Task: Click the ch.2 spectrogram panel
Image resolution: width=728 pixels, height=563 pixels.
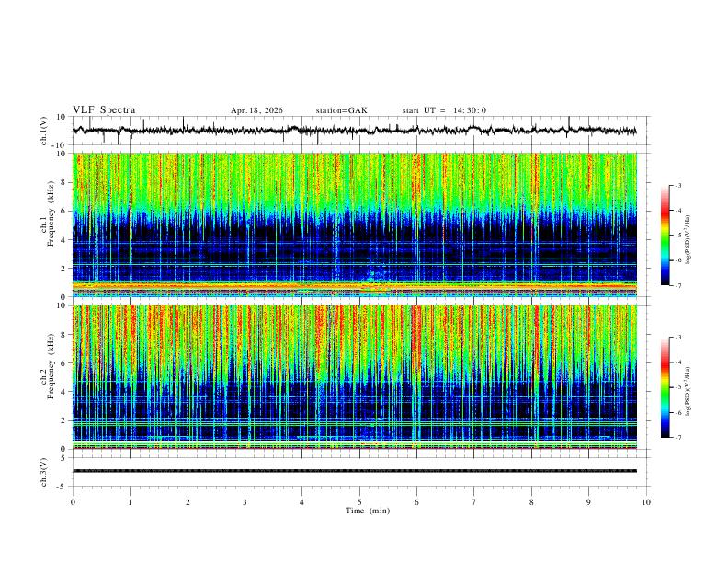Action: point(355,377)
